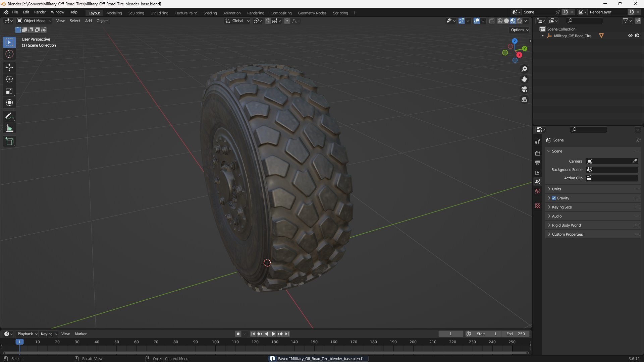Toggle auto keying record button
Screen dimensions: 644x362
click(238, 334)
